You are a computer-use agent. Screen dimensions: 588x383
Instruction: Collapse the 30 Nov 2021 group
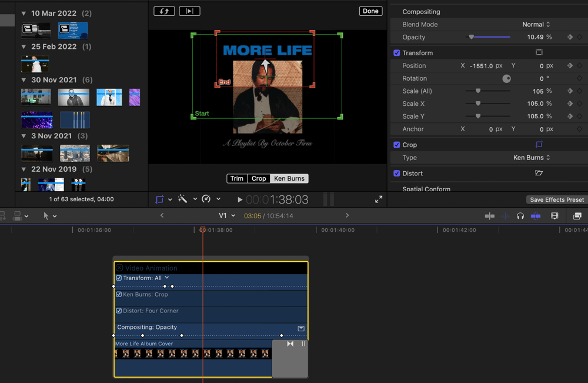point(24,80)
